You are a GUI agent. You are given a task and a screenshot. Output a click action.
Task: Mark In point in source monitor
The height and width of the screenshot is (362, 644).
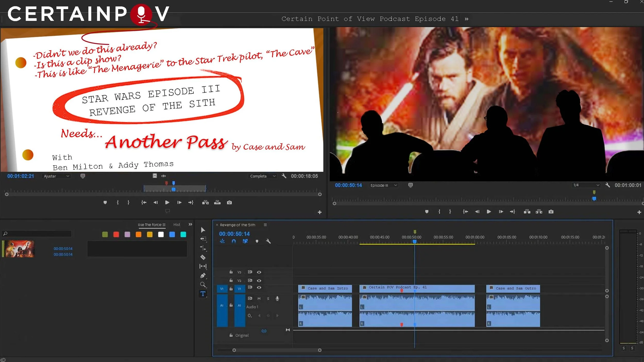click(118, 203)
